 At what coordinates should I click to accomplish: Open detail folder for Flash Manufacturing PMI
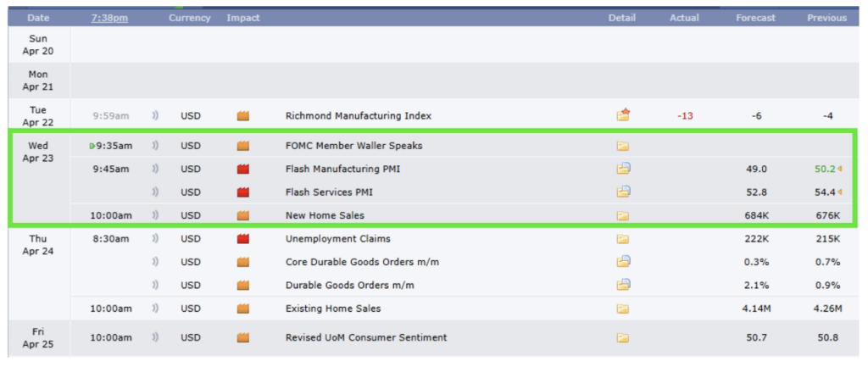click(623, 169)
